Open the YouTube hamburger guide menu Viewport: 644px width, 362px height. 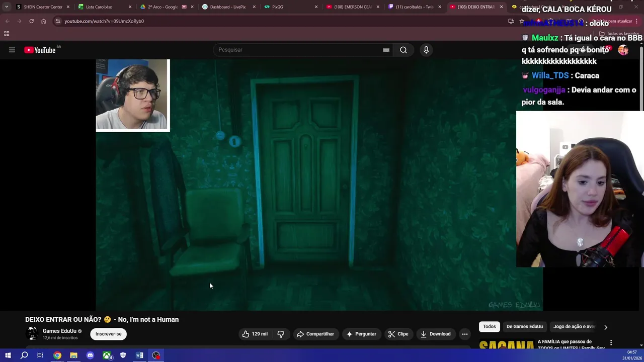coord(12,50)
